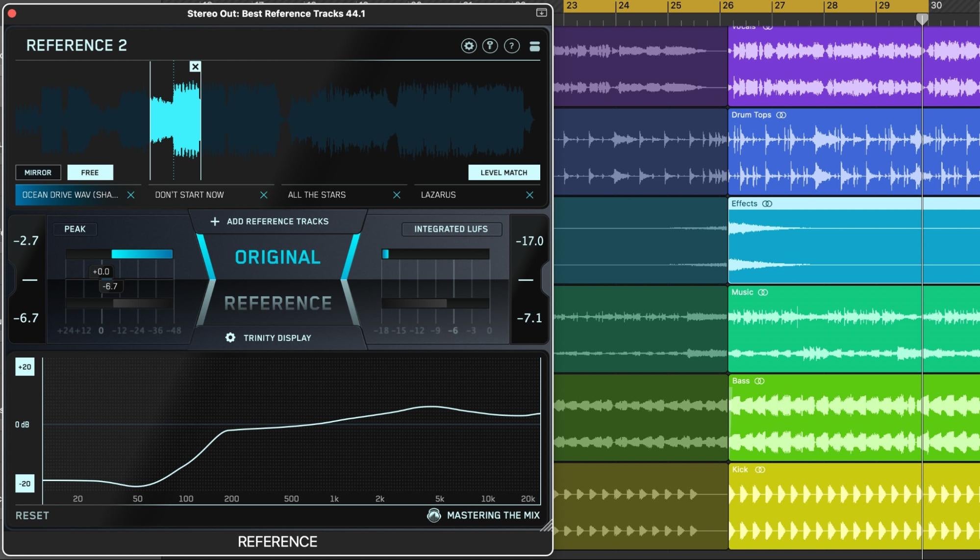
Task: Click bar 28 on the timeline ruler
Action: tap(832, 6)
